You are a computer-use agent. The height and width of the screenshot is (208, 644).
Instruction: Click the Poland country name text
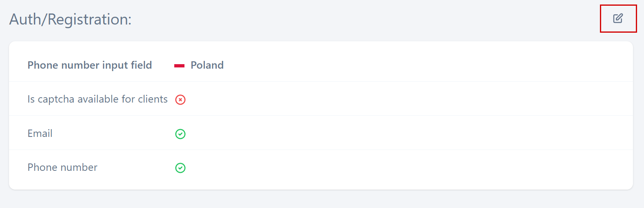[x=207, y=65]
